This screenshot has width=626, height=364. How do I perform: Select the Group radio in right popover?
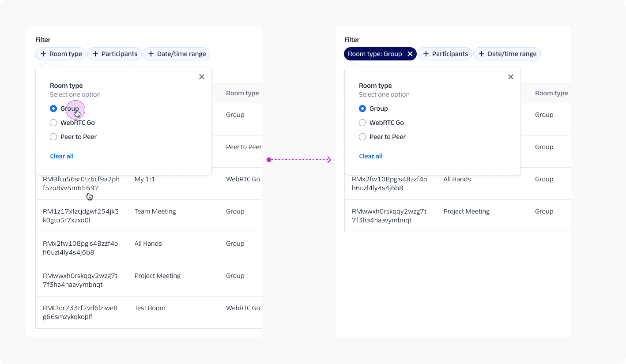pyautogui.click(x=362, y=108)
